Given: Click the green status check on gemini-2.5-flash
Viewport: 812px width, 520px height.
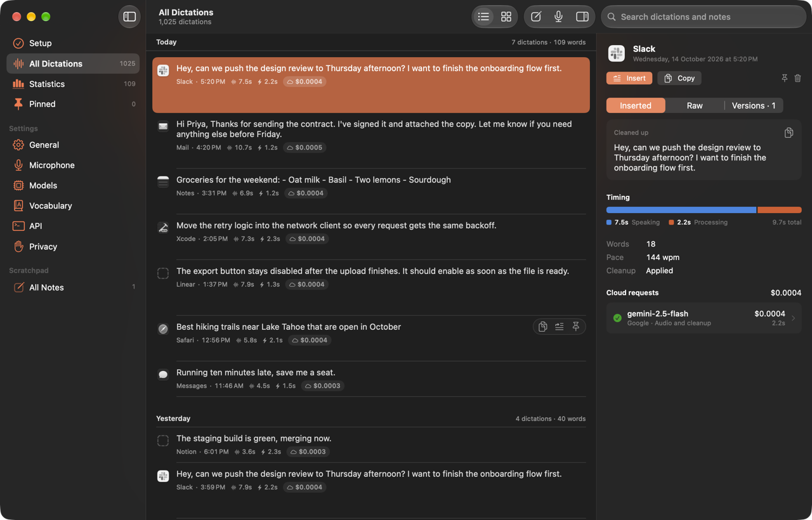Looking at the screenshot, I should 617,318.
